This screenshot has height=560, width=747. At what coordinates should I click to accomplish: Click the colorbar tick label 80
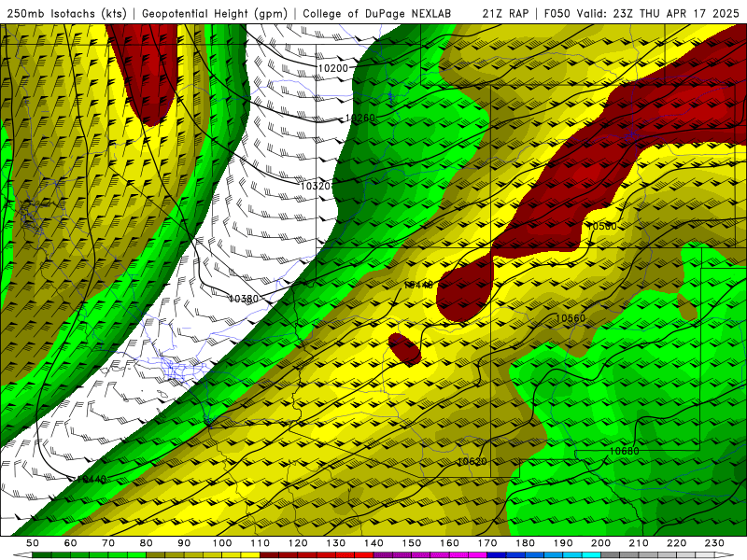146,543
